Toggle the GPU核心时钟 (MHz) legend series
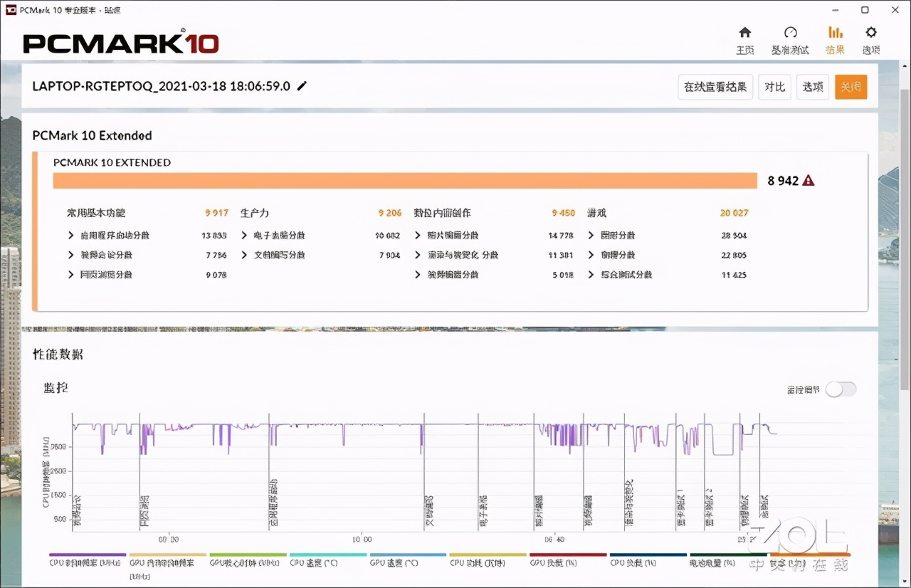Screen dimensions: 911x588 [248, 559]
